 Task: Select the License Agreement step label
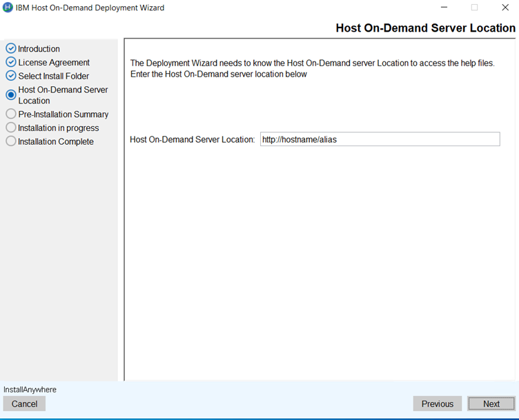pyautogui.click(x=54, y=63)
